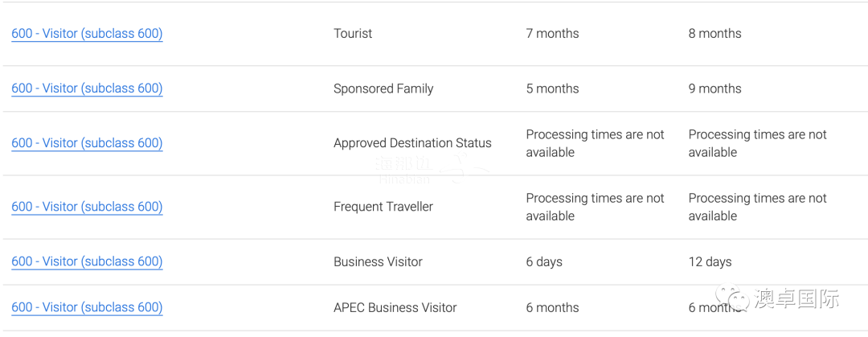868x337 pixels.
Task: Open Visitor 600 link for APEC Business Visitor
Action: [x=87, y=307]
